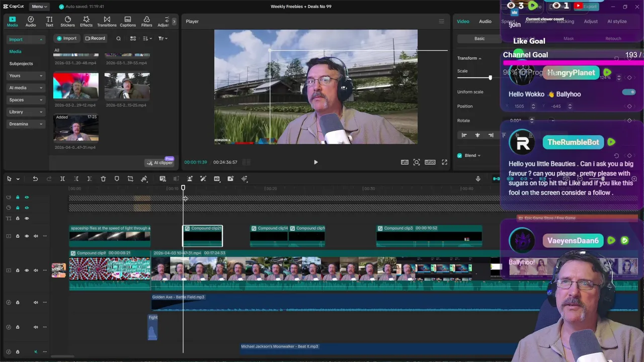Toggle visibility of the top overlay track

27,197
